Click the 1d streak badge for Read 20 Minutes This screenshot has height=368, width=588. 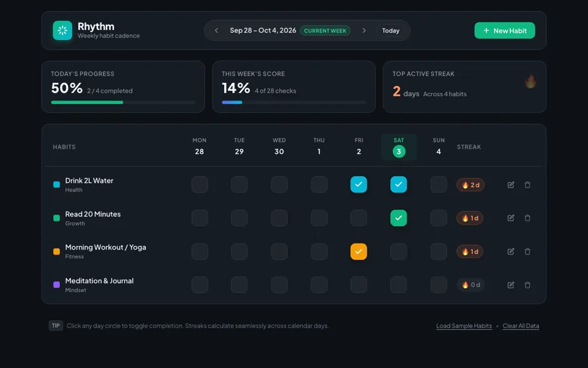click(470, 218)
